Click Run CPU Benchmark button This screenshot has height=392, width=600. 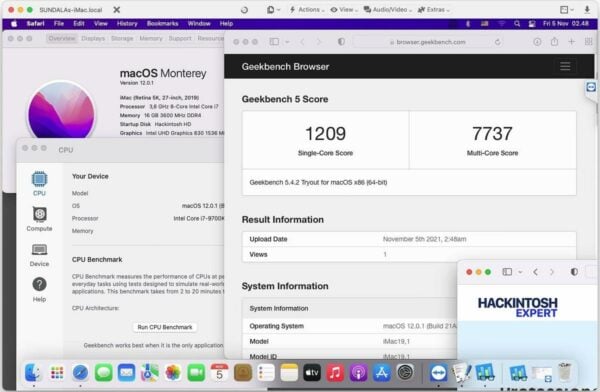point(165,327)
